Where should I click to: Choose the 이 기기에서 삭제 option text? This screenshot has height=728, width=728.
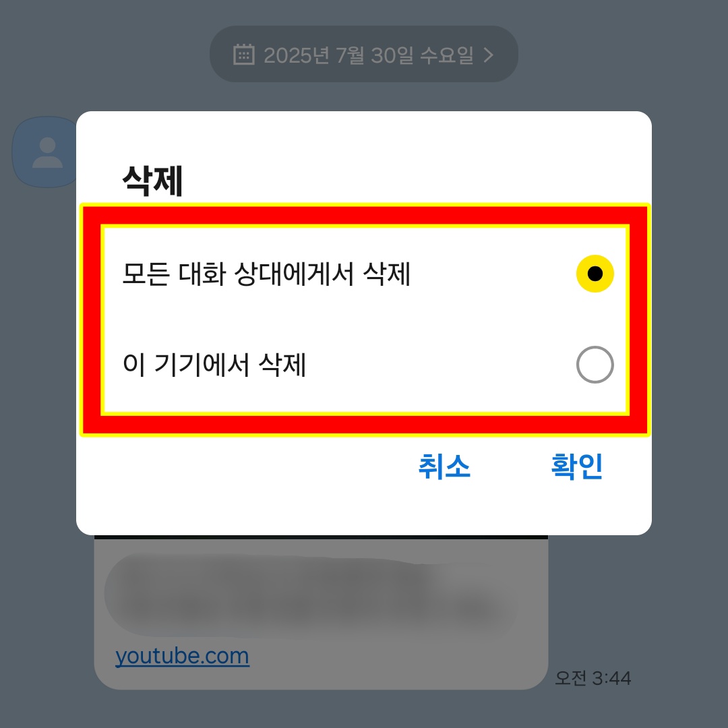pyautogui.click(x=214, y=365)
